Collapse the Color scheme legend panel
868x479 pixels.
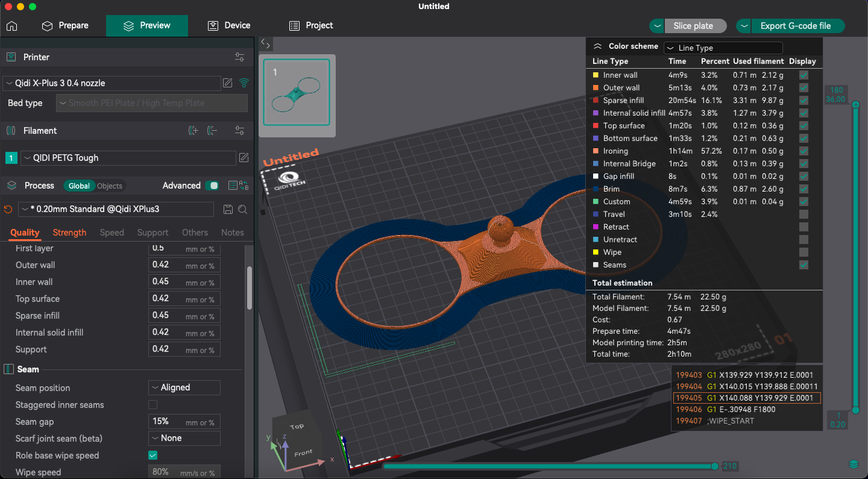pyautogui.click(x=597, y=46)
